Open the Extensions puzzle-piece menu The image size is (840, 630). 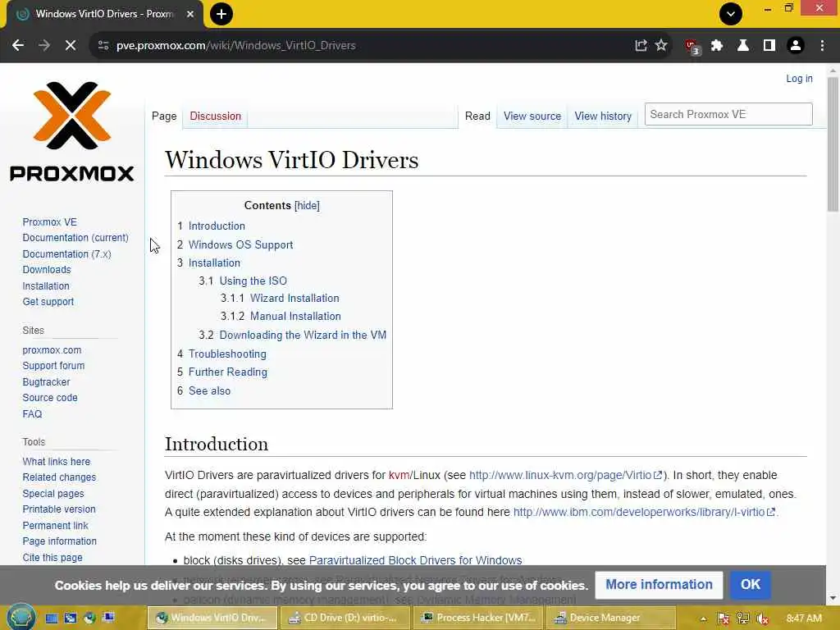tap(717, 46)
